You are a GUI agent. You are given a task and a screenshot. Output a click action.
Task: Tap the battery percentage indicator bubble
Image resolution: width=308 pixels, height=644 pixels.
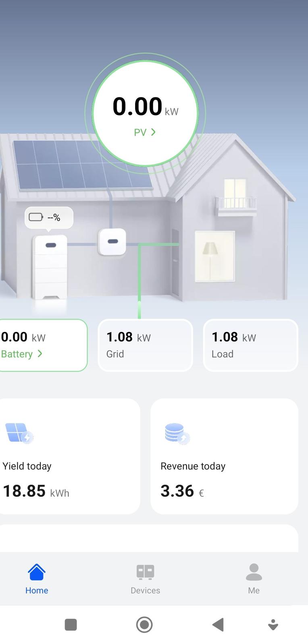49,218
